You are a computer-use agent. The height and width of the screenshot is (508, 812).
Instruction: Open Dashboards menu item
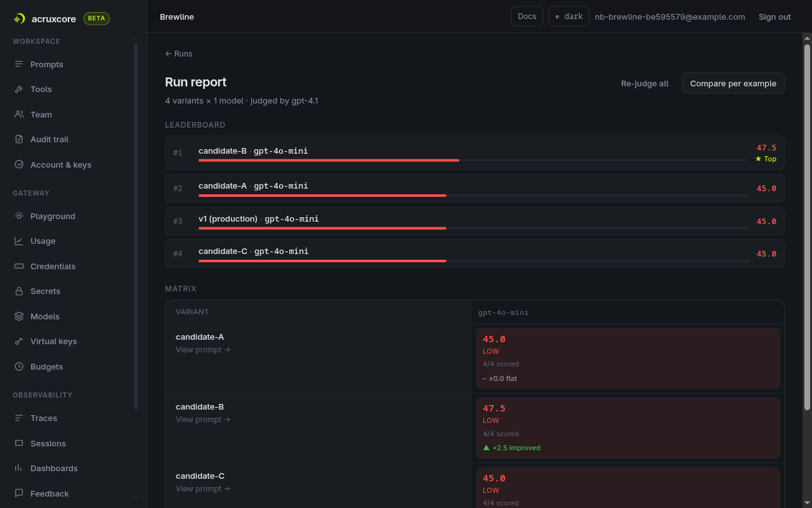pyautogui.click(x=54, y=469)
